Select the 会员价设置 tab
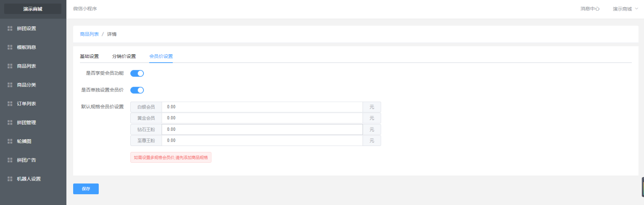 point(161,56)
